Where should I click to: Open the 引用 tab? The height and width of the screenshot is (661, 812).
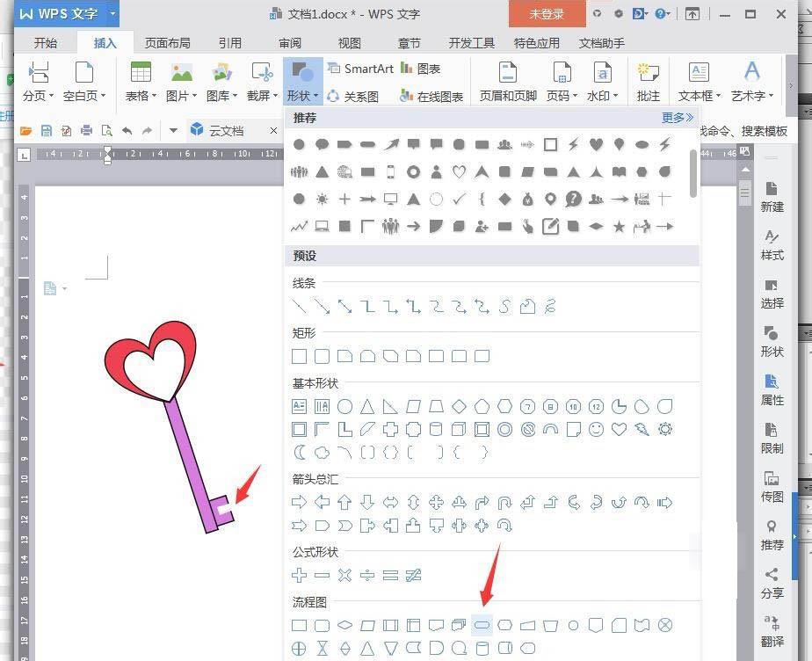230,43
